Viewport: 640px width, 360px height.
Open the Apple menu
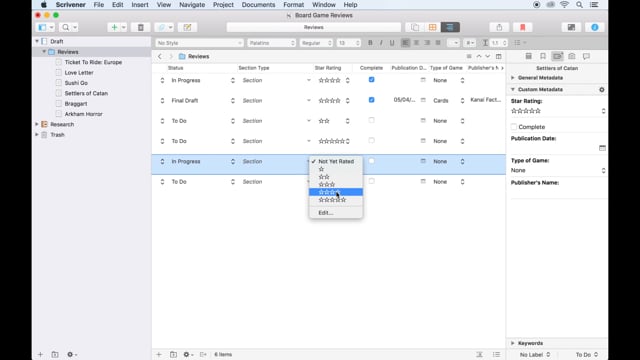click(44, 5)
